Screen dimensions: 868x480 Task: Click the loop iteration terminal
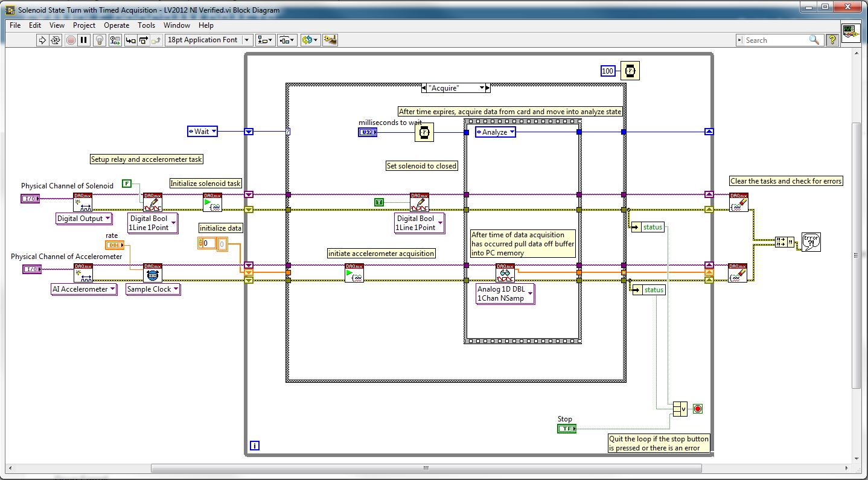click(x=255, y=446)
